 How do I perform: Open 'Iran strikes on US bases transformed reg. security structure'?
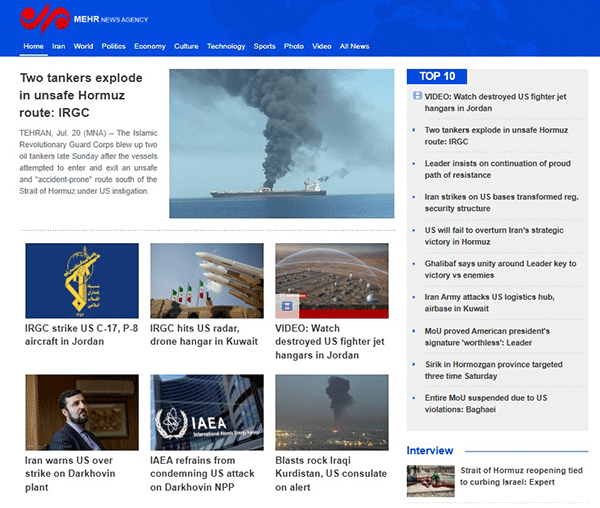tap(501, 202)
